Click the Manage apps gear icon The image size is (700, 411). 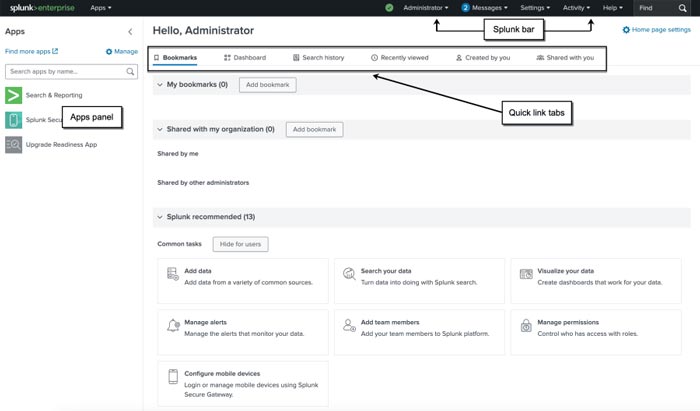108,52
